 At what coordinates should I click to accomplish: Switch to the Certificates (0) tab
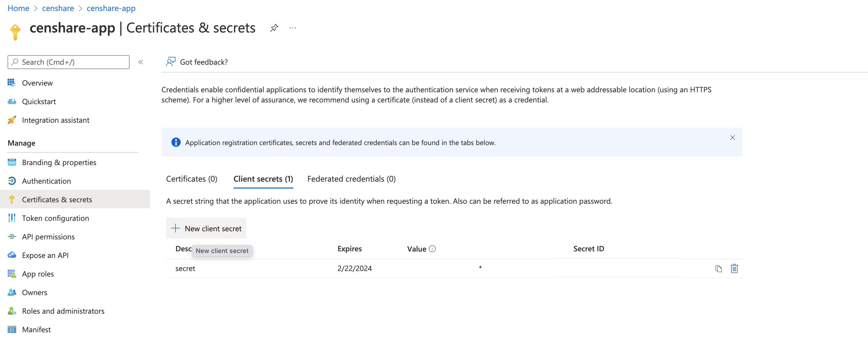(191, 179)
